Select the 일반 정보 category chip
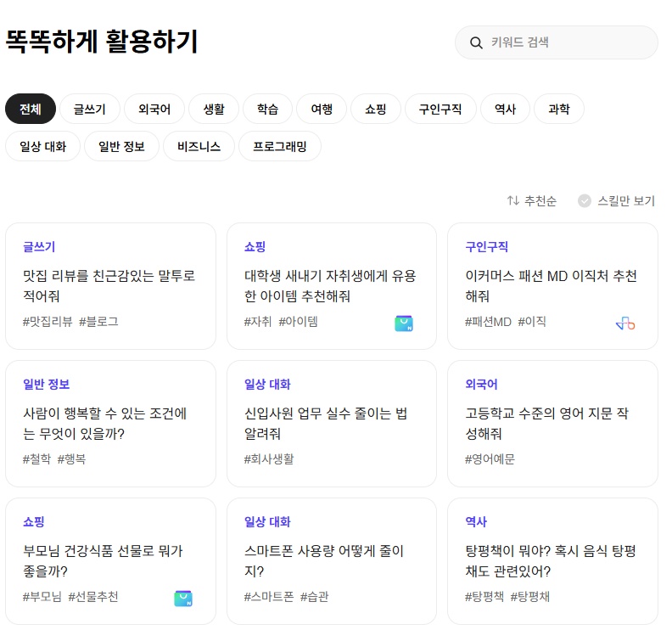This screenshot has width=672, height=630. click(121, 146)
